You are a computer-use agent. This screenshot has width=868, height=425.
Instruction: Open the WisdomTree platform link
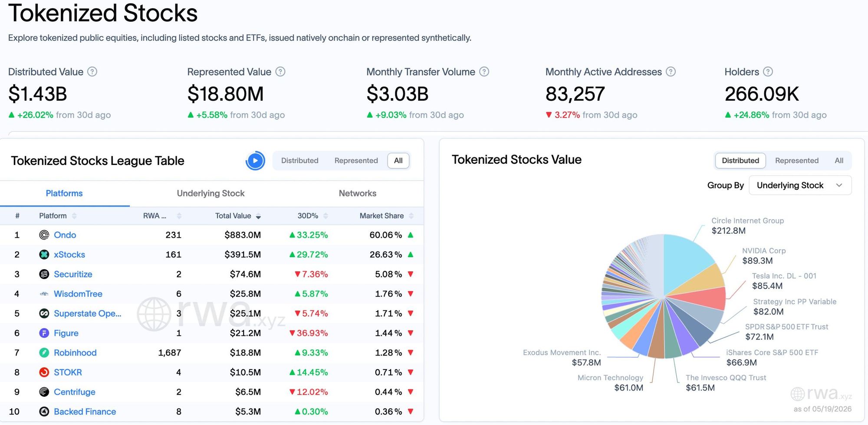point(78,294)
